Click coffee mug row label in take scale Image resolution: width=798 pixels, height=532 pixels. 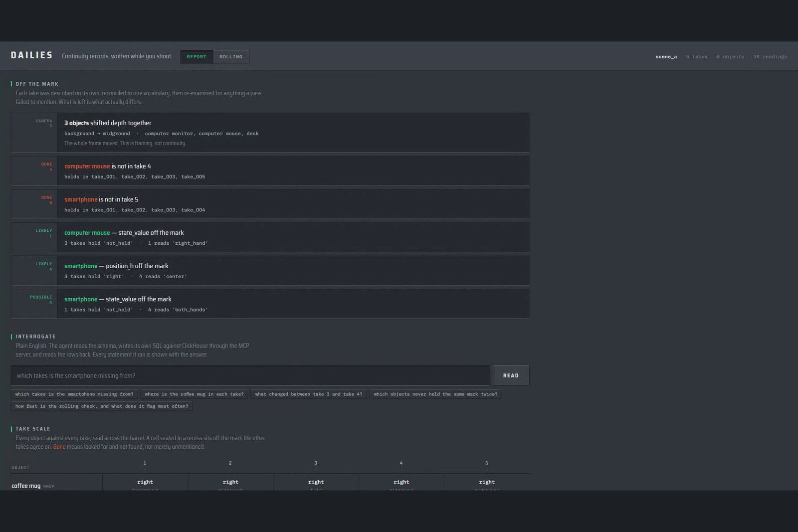coord(26,486)
